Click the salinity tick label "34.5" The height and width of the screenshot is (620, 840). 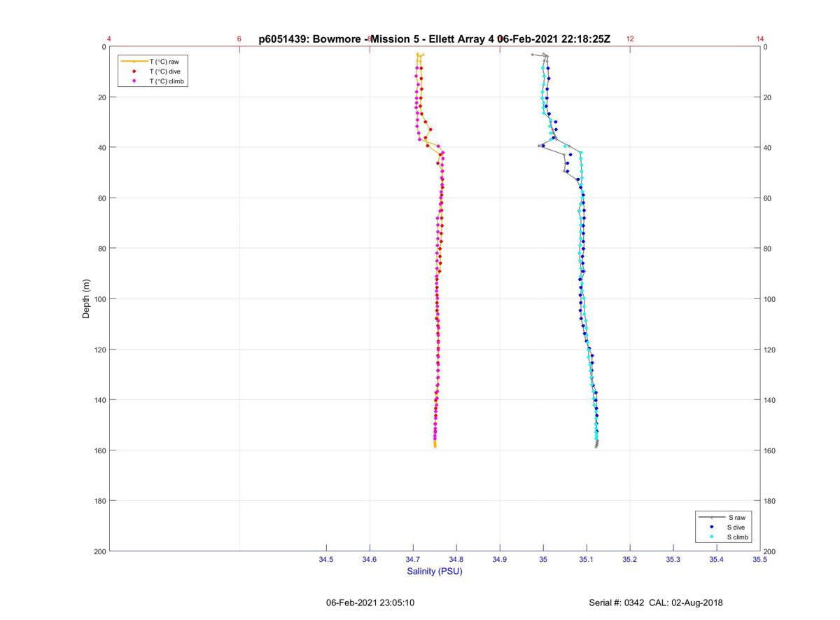point(326,559)
